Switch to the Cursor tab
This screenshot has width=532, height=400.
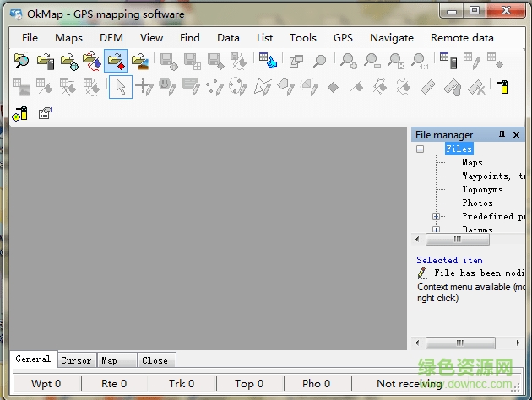pos(76,360)
